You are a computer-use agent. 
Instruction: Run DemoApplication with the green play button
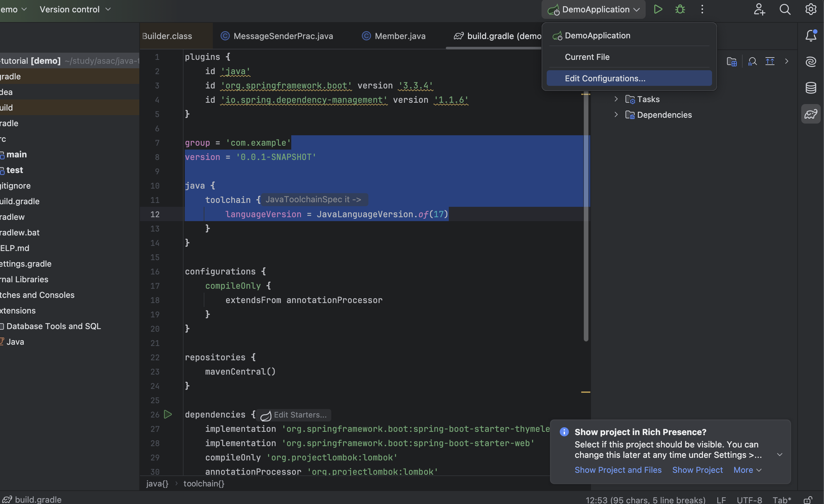(658, 9)
